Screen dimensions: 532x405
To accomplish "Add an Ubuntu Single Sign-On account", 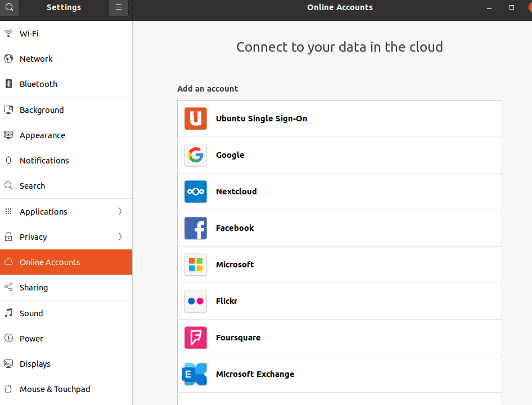I will (x=339, y=119).
